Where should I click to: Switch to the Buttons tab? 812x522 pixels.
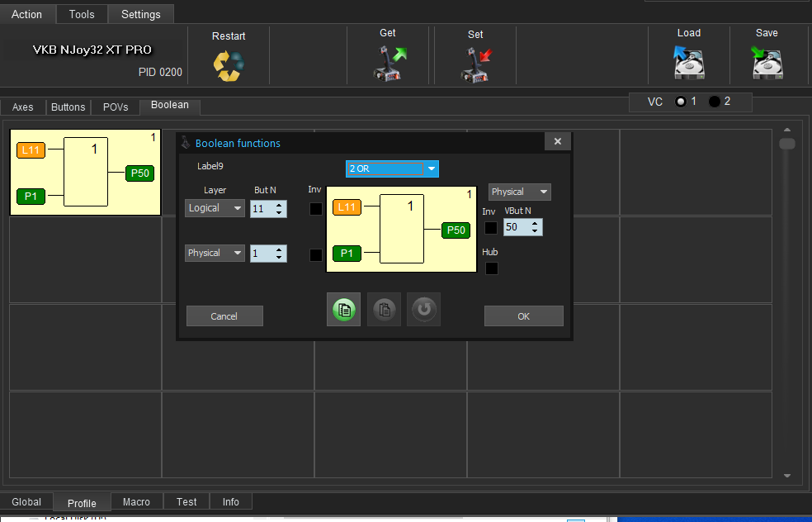[68, 107]
